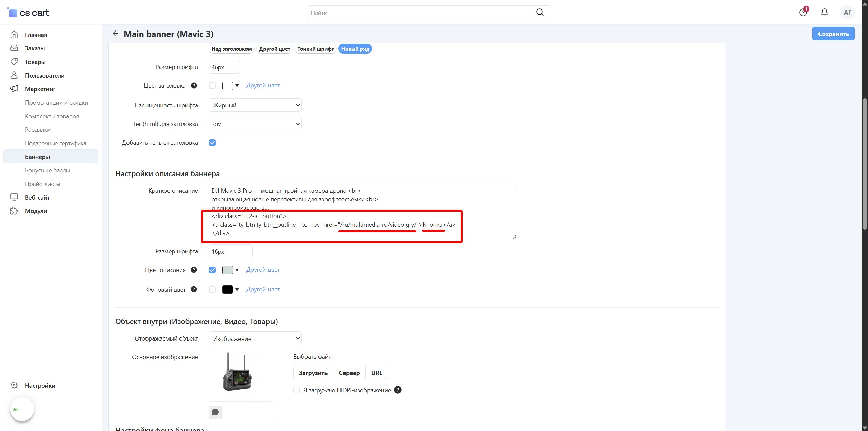Open Комплекты товаров submenu item

click(x=52, y=116)
